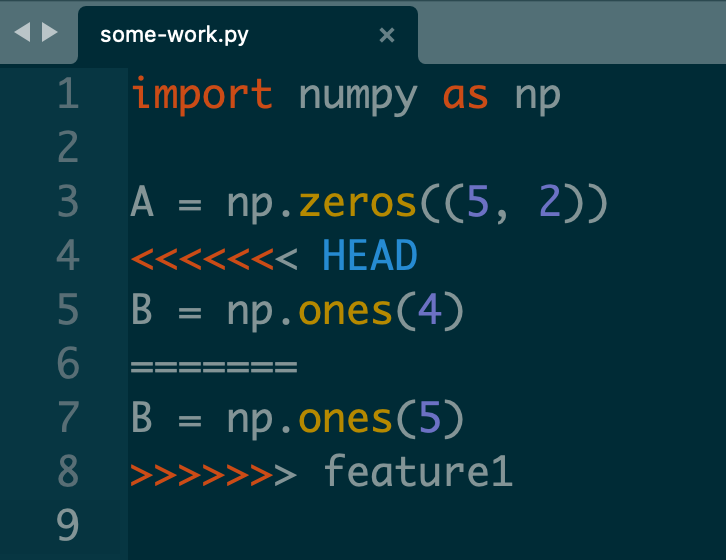
Task: Select the some-work.py tab
Action: (x=248, y=35)
